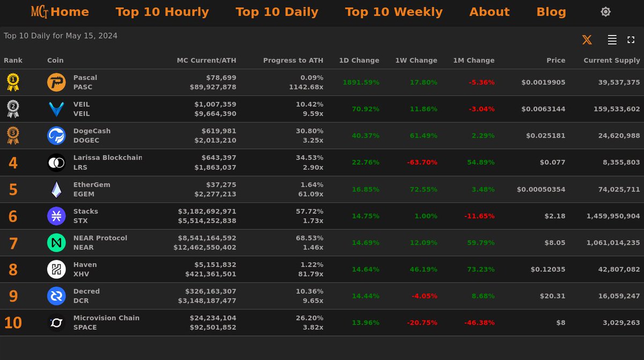Click the MCT logo icon

click(x=39, y=11)
